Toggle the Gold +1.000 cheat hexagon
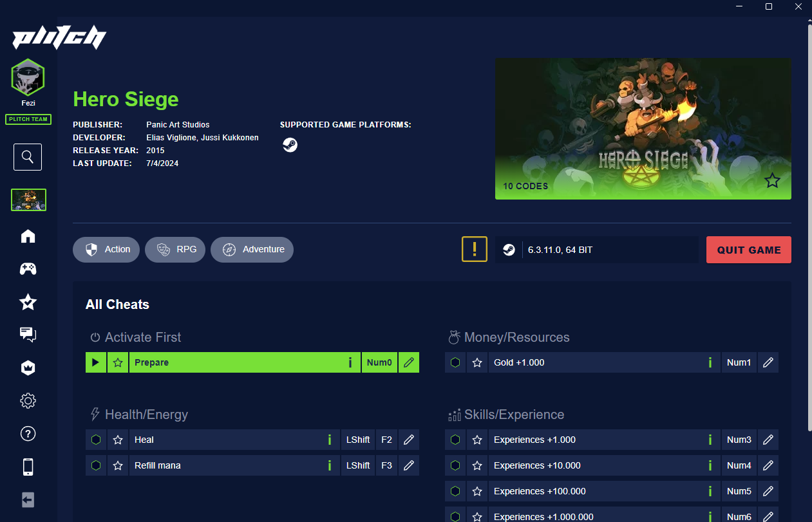The height and width of the screenshot is (522, 812). [455, 362]
